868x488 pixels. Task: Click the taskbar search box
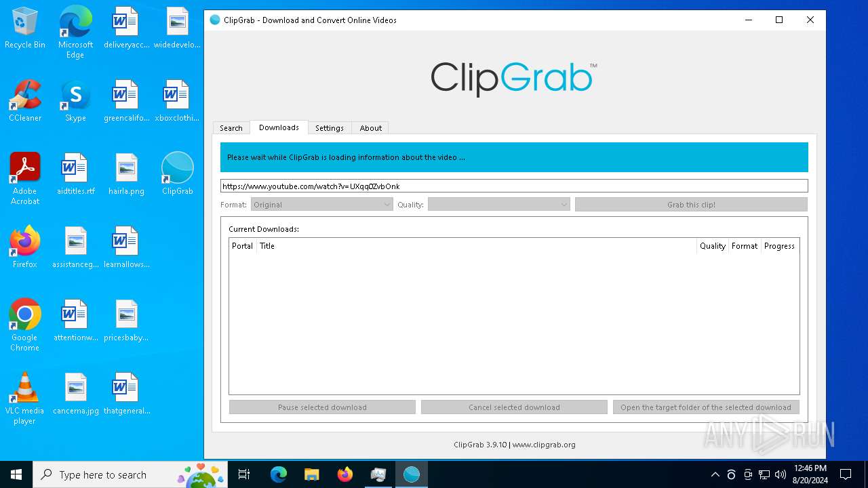(x=130, y=474)
